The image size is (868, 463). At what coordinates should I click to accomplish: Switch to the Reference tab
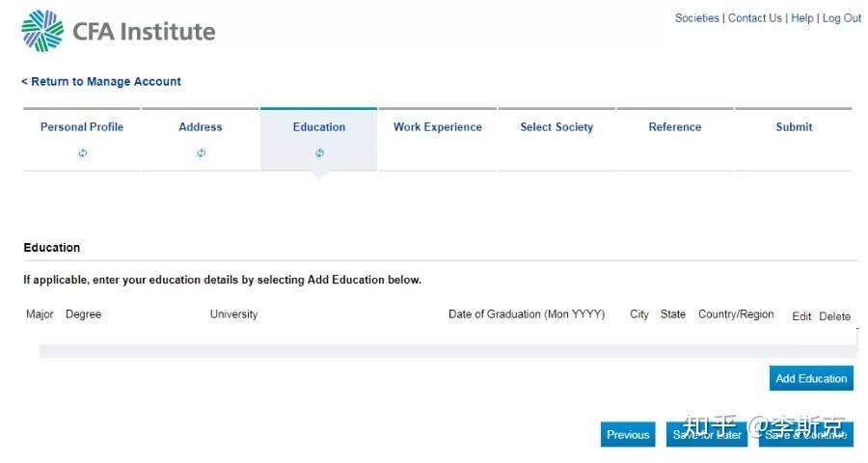(675, 127)
